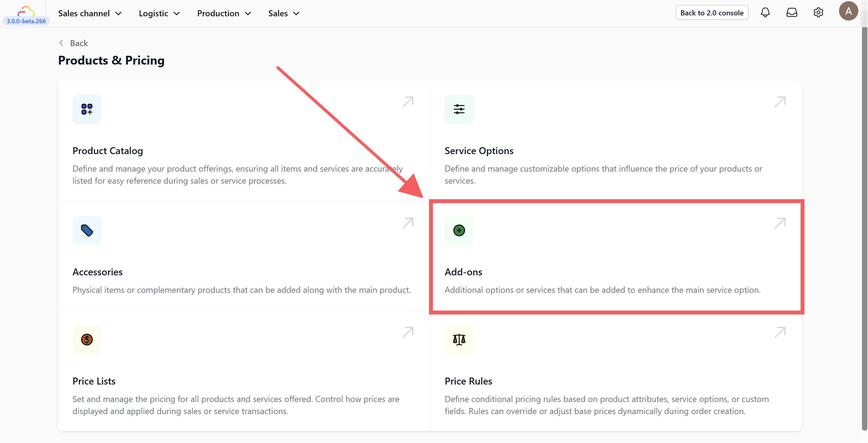Screen dimensions: 868x443
Task: Click the Price Rules scales icon
Action: pos(459,339)
